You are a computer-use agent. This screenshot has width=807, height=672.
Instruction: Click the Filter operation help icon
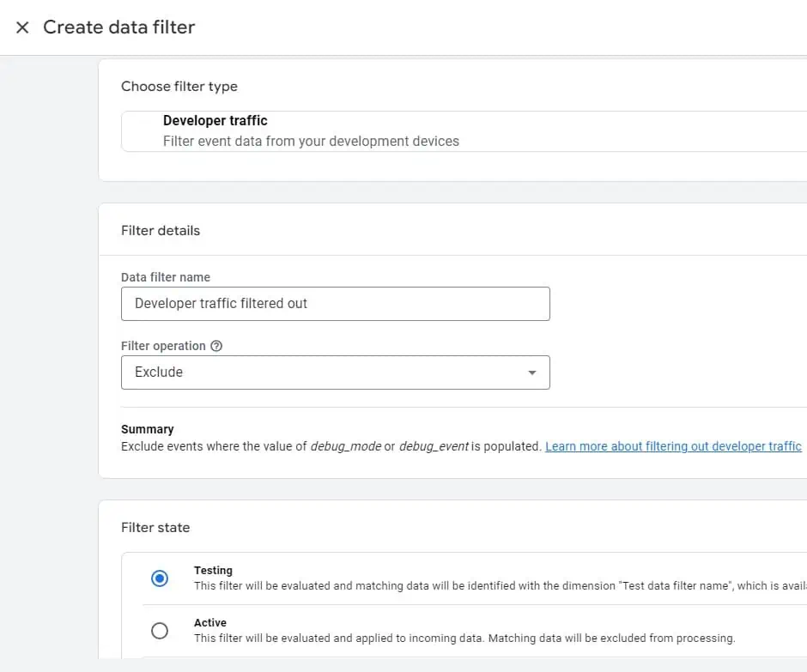pyautogui.click(x=215, y=346)
